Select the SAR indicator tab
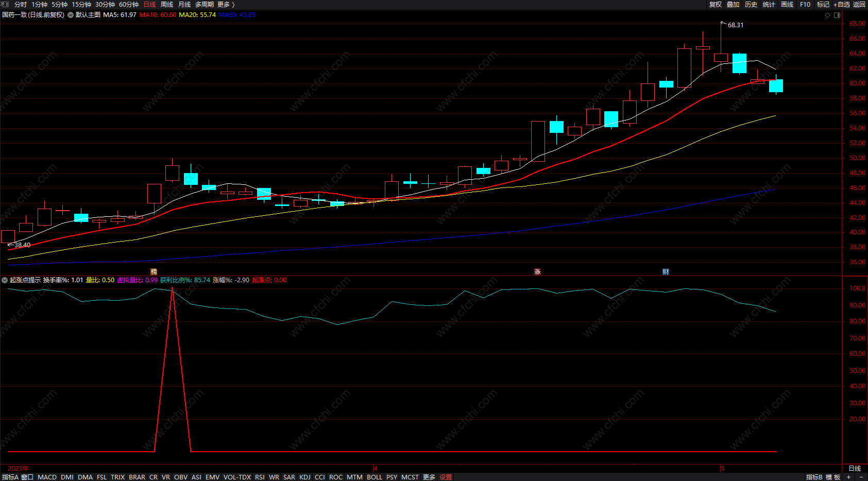868x481 pixels. (289, 477)
